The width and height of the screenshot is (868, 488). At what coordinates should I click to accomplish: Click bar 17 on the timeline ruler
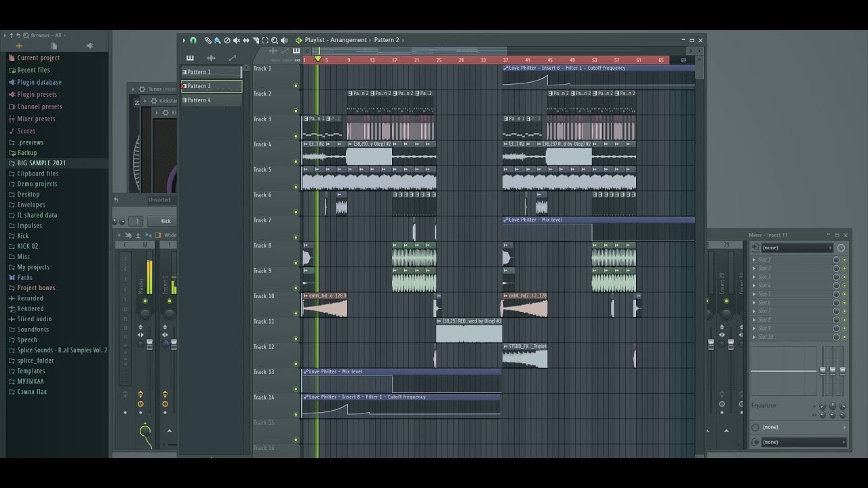tap(395, 60)
